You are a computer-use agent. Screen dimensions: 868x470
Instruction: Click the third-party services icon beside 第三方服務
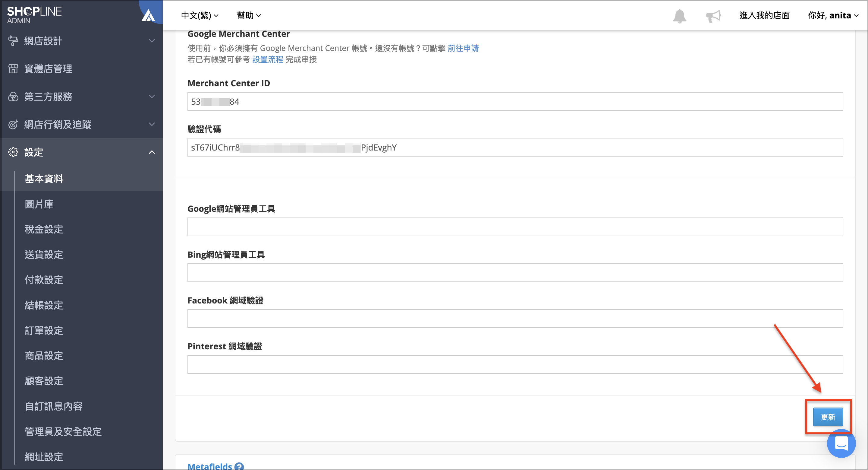13,97
